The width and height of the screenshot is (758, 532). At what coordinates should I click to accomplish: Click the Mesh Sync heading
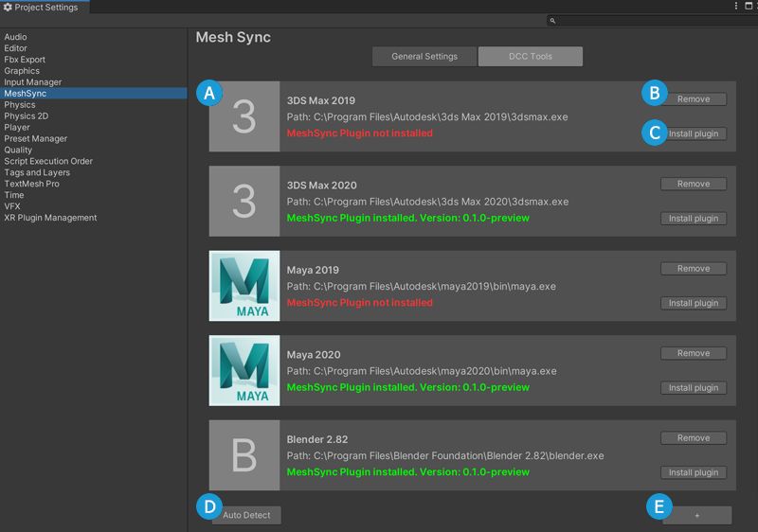coord(233,37)
